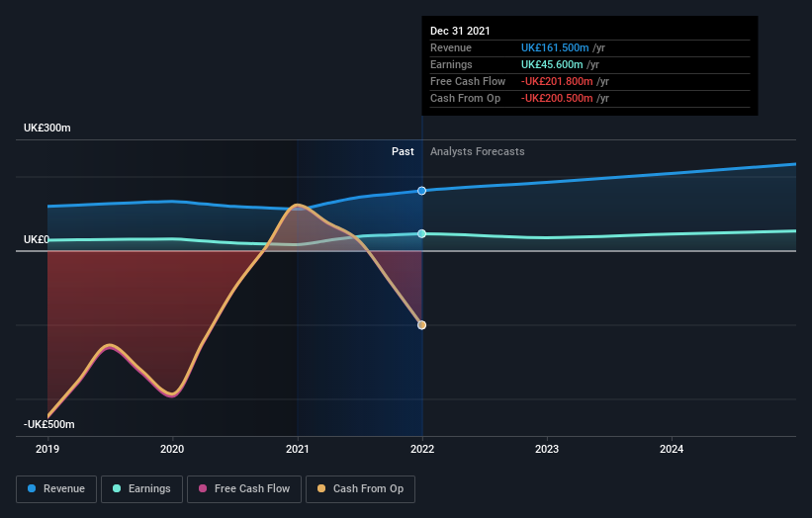The image size is (812, 518).
Task: Select the Cash From Op point at 2022
Action: click(422, 325)
